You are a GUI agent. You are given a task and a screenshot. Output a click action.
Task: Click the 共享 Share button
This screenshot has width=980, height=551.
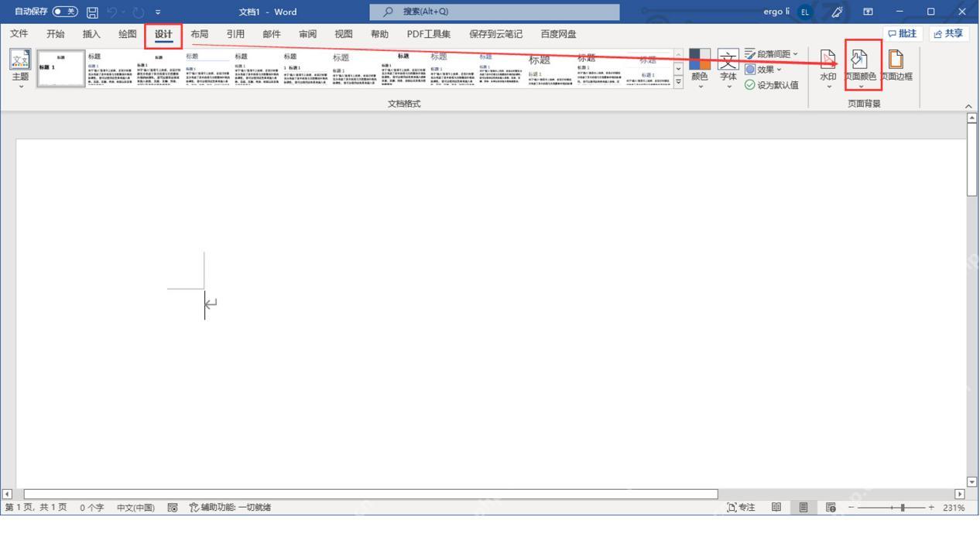click(949, 33)
